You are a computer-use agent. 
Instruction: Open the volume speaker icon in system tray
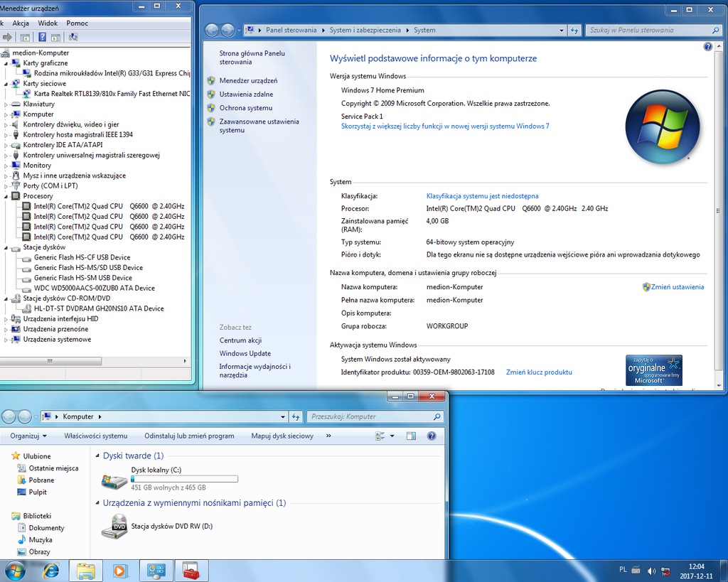click(651, 571)
